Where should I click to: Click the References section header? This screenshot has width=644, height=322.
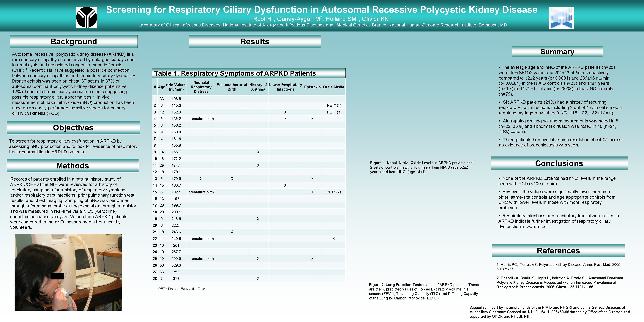tap(558, 250)
